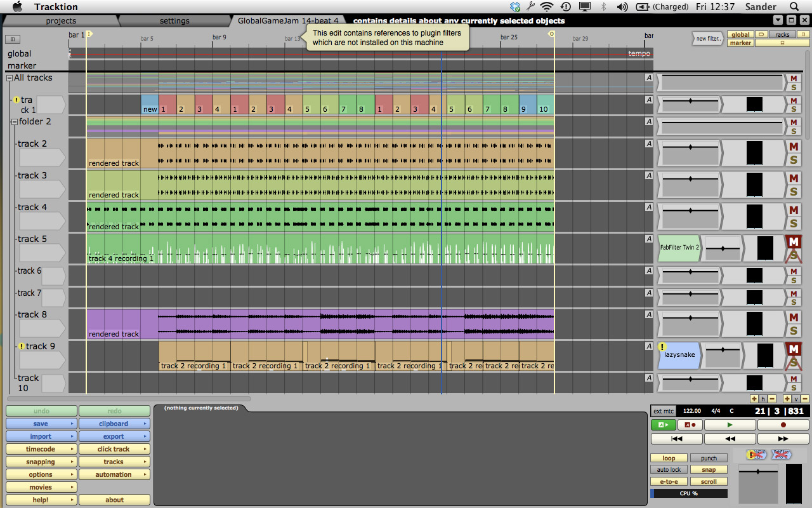Toggle the automation write record button
Image resolution: width=812 pixels, height=508 pixels.
point(690,424)
